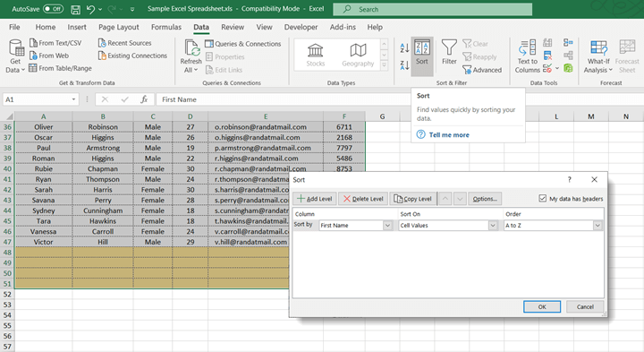Open sort Options... button
644x352 pixels.
485,199
